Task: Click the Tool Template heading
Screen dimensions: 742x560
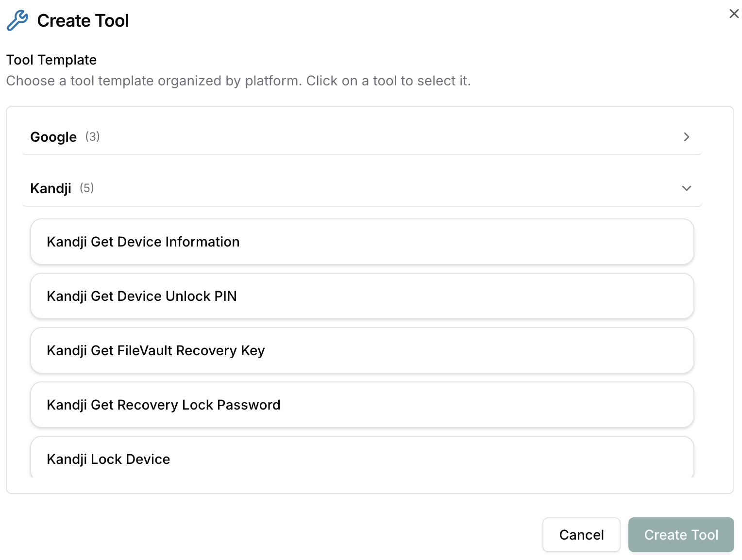Action: 51,59
